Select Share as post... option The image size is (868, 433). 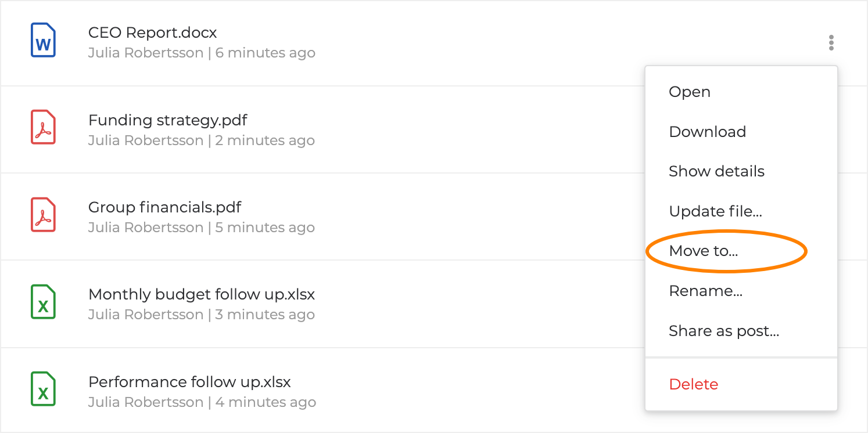(x=723, y=331)
